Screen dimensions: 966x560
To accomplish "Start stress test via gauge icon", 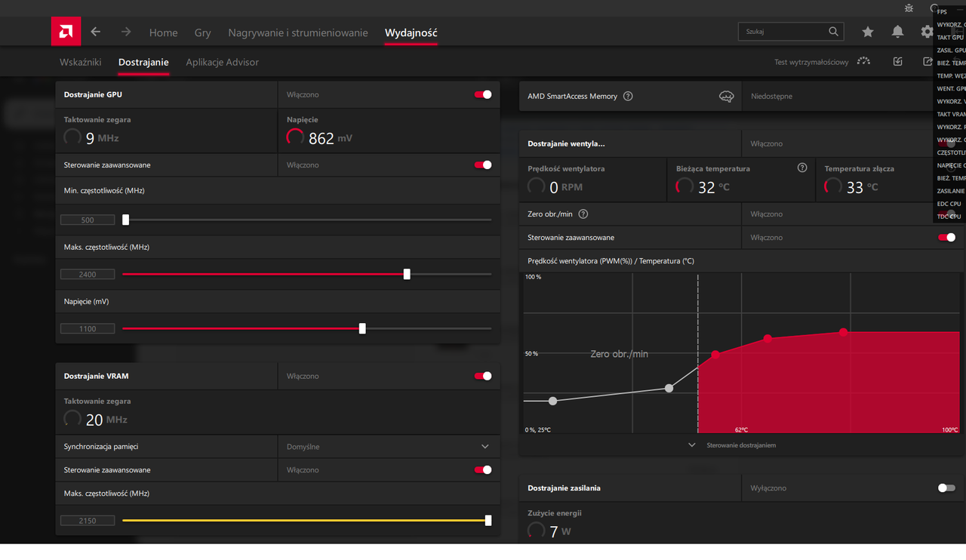I will (864, 61).
